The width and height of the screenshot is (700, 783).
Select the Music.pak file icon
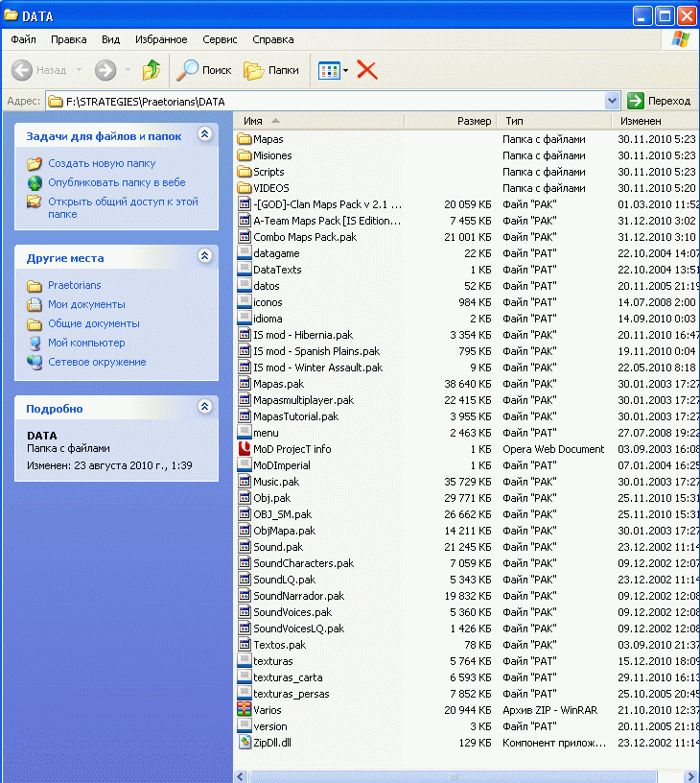[x=244, y=482]
